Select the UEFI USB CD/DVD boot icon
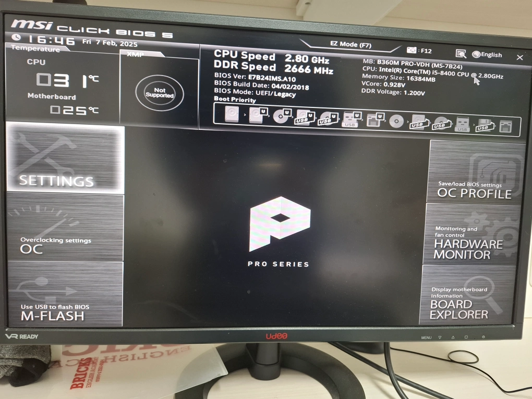The height and width of the screenshot is (399, 532). pos(328,118)
